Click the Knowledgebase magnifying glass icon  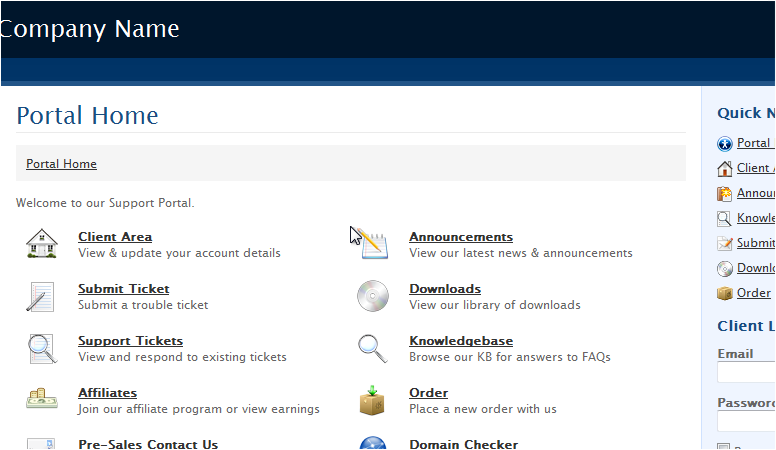[x=373, y=349]
